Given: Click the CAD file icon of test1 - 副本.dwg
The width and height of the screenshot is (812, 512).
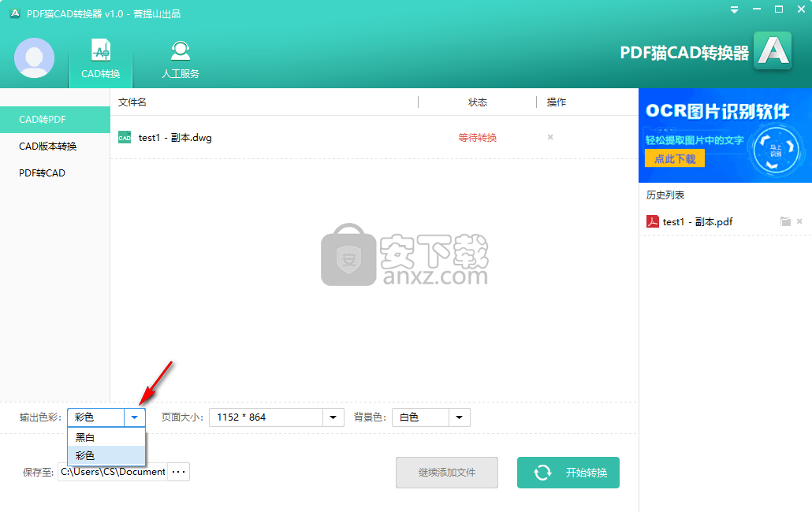Looking at the screenshot, I should 125,137.
